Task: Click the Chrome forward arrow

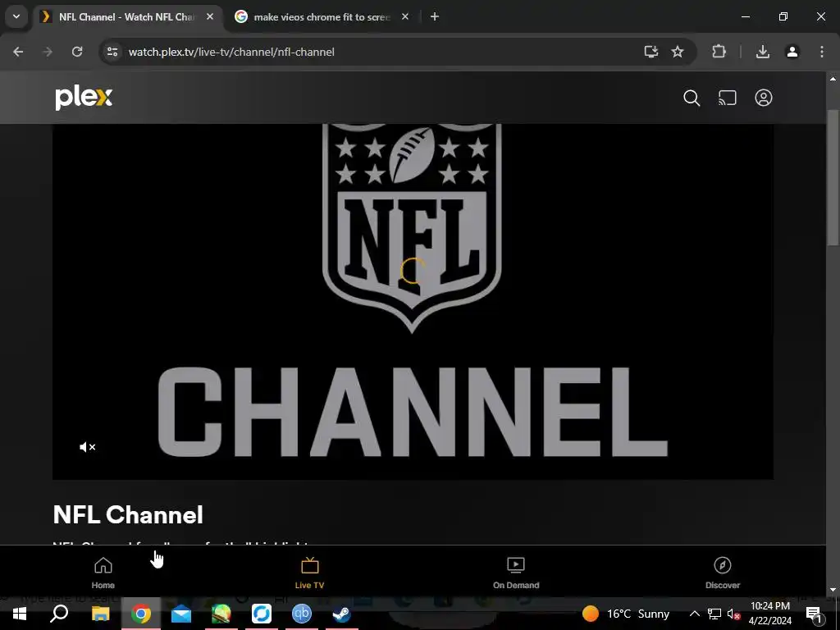Action: point(48,52)
